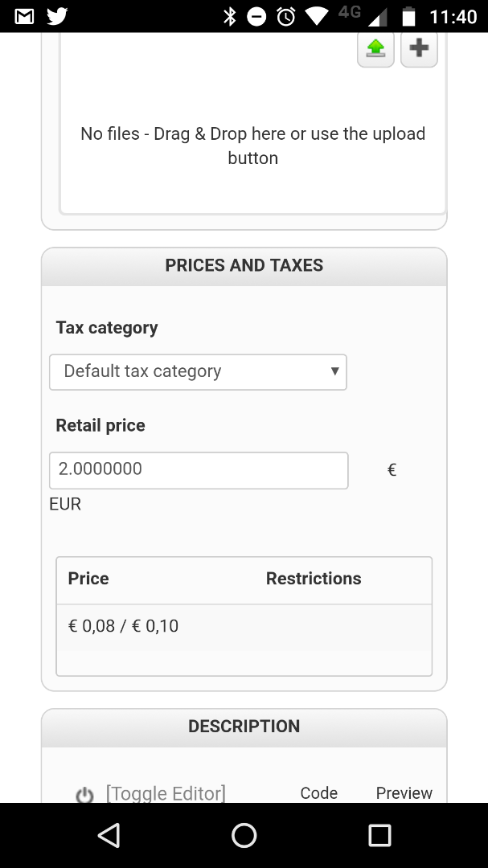
Task: Click the Retail price input field
Action: tap(199, 470)
